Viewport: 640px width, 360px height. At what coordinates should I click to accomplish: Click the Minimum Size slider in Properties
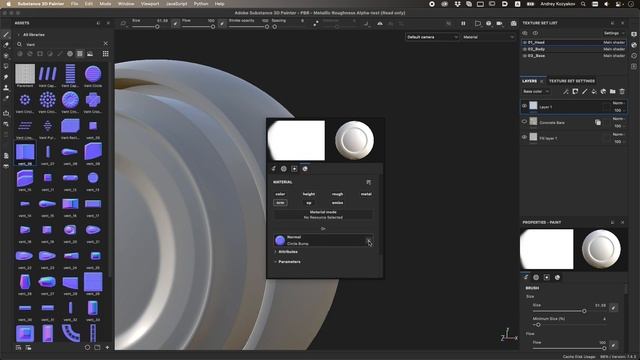[x=570, y=324]
